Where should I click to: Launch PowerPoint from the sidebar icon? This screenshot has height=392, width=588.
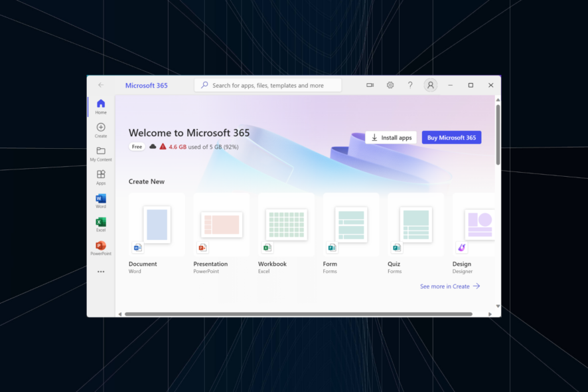coord(100,246)
